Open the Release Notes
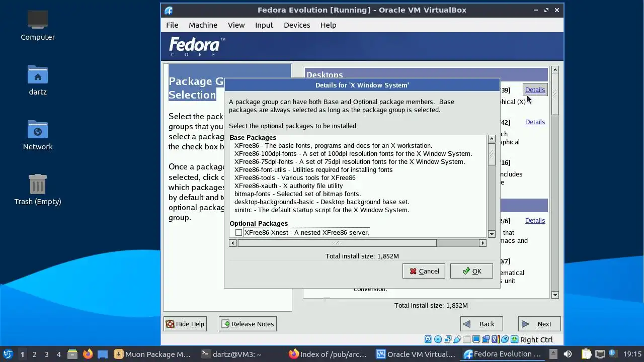The width and height of the screenshot is (644, 362). click(x=248, y=324)
